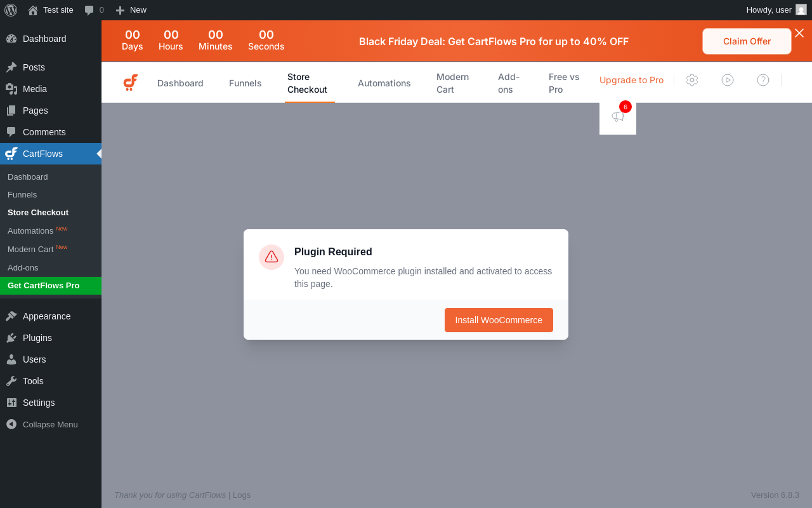Click the Dashboard gauge icon in sidebar
Image resolution: width=812 pixels, height=508 pixels.
coord(11,39)
